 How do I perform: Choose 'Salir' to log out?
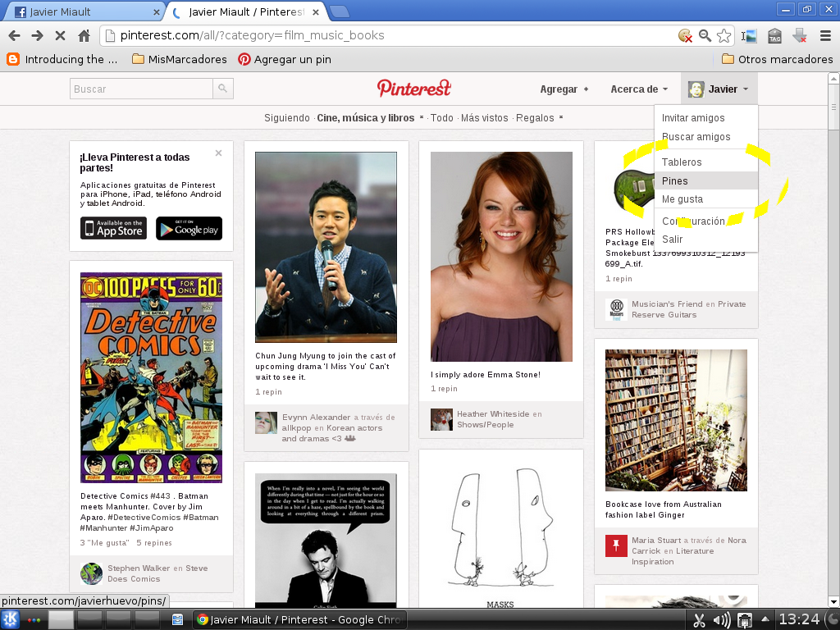pos(705,239)
